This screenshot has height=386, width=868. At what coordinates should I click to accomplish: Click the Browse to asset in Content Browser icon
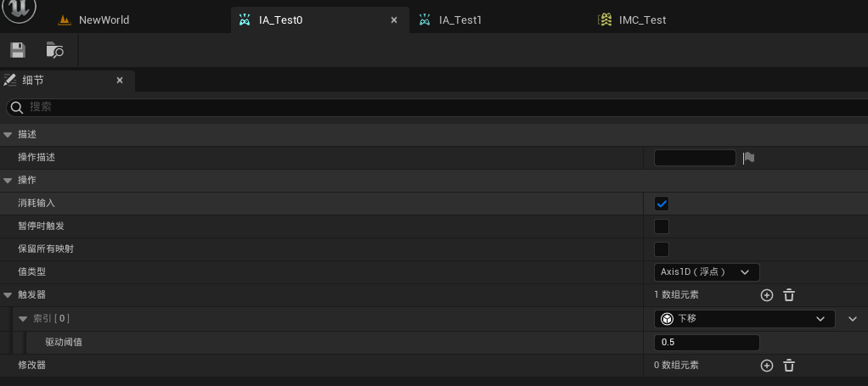point(54,50)
